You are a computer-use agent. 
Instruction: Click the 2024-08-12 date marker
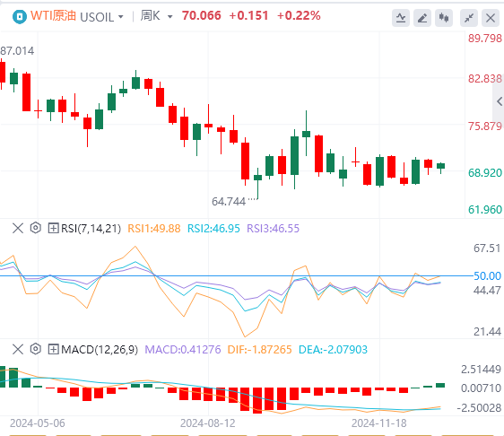pyautogui.click(x=208, y=423)
